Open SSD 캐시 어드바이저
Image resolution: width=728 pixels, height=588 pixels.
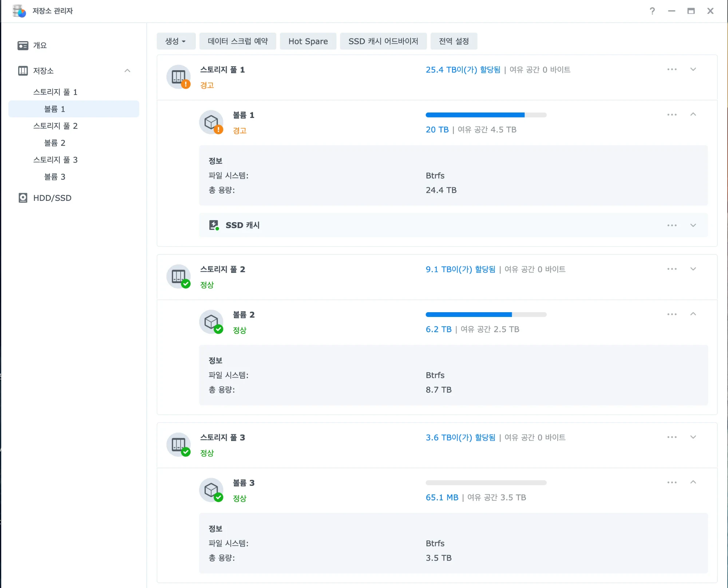click(383, 41)
